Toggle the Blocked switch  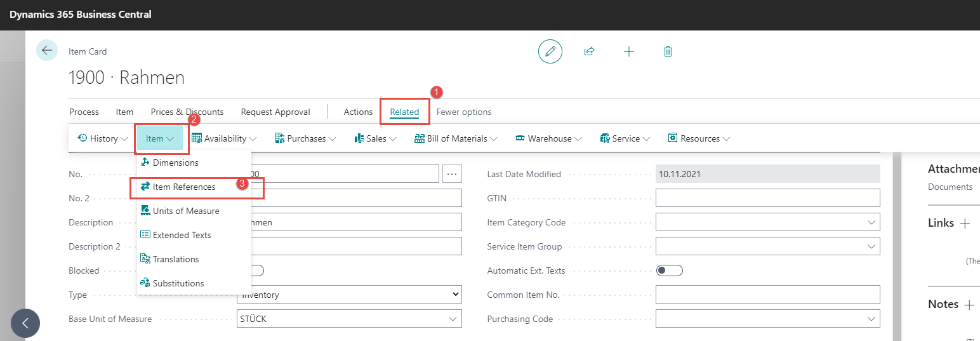(x=257, y=271)
